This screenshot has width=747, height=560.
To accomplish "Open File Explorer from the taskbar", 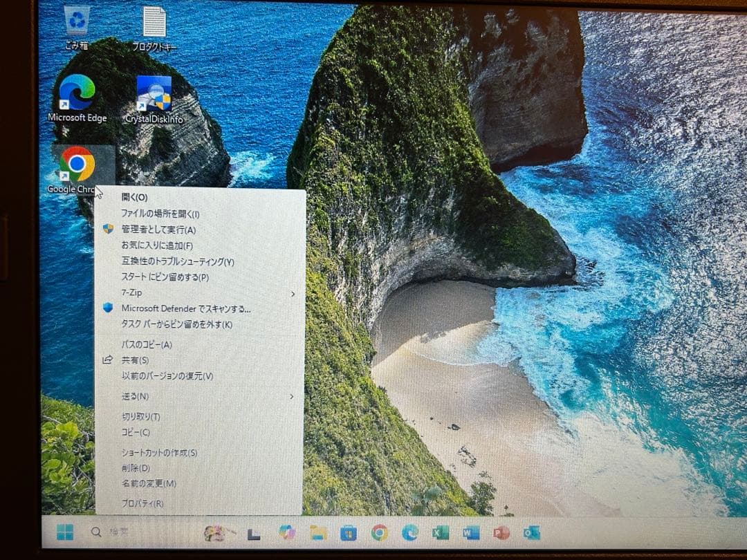I will (x=319, y=533).
